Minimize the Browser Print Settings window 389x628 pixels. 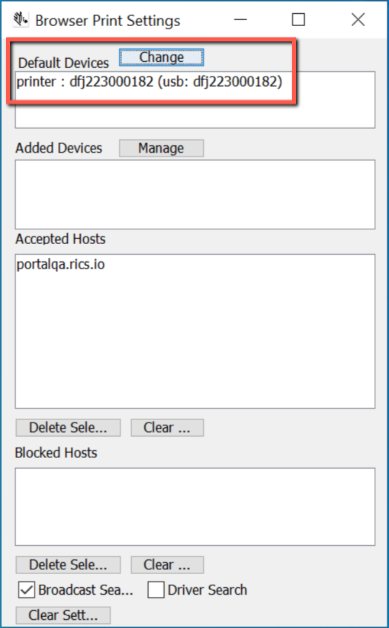tap(240, 20)
